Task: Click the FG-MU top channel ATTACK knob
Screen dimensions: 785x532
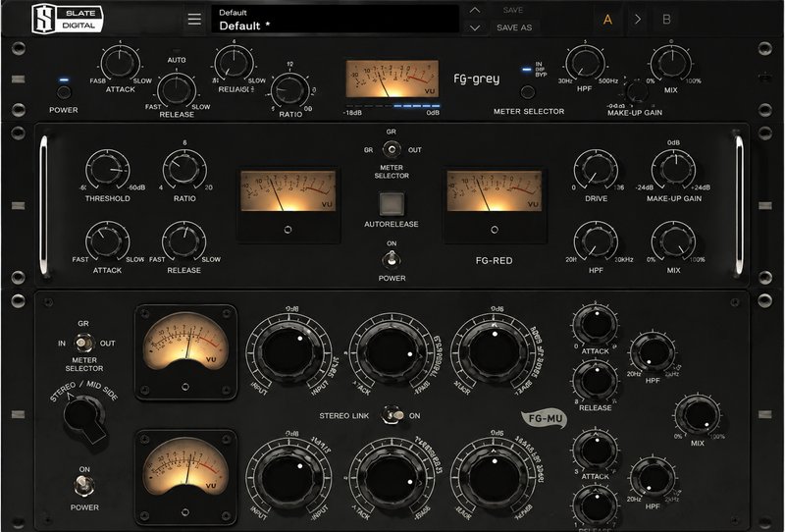Action: pos(596,325)
